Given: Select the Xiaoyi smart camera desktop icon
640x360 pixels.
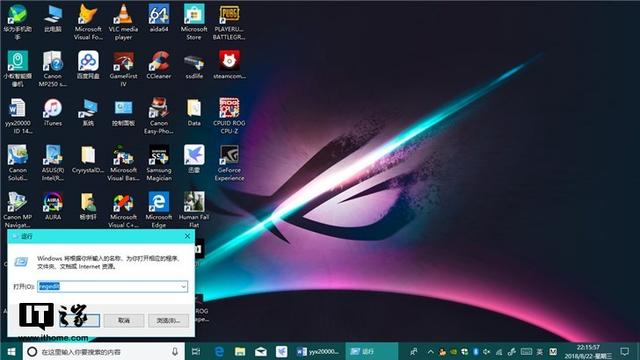Looking at the screenshot, I should click(x=18, y=69).
